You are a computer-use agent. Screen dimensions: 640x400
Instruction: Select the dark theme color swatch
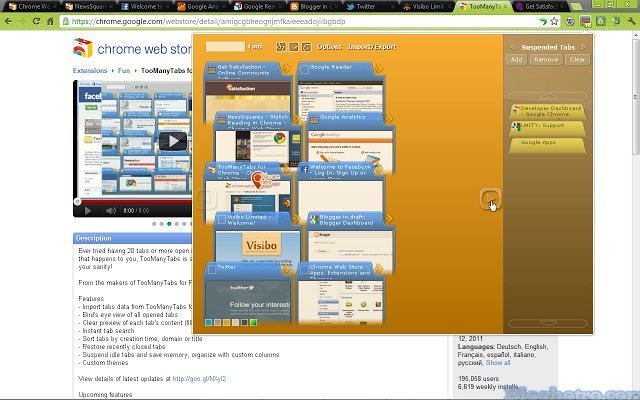pyautogui.click(x=244, y=322)
